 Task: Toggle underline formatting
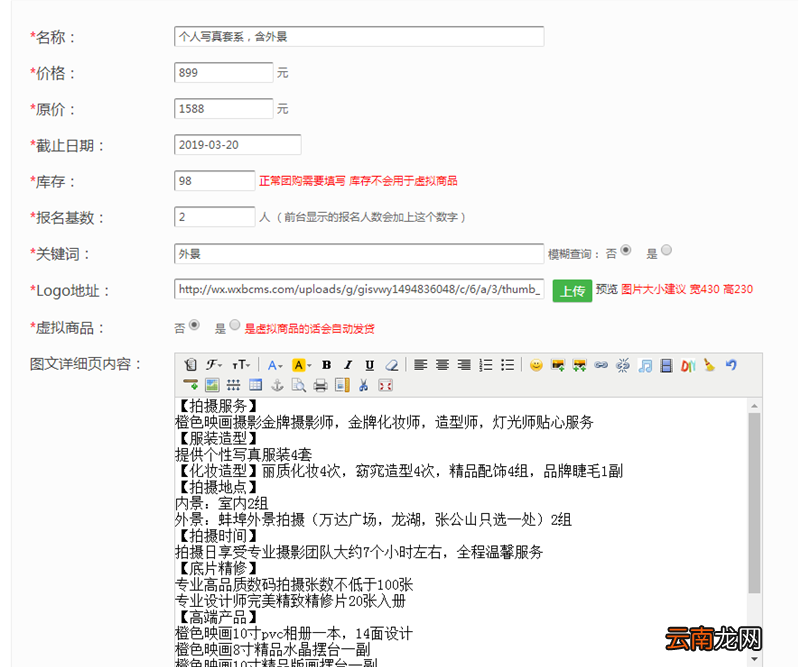point(369,365)
